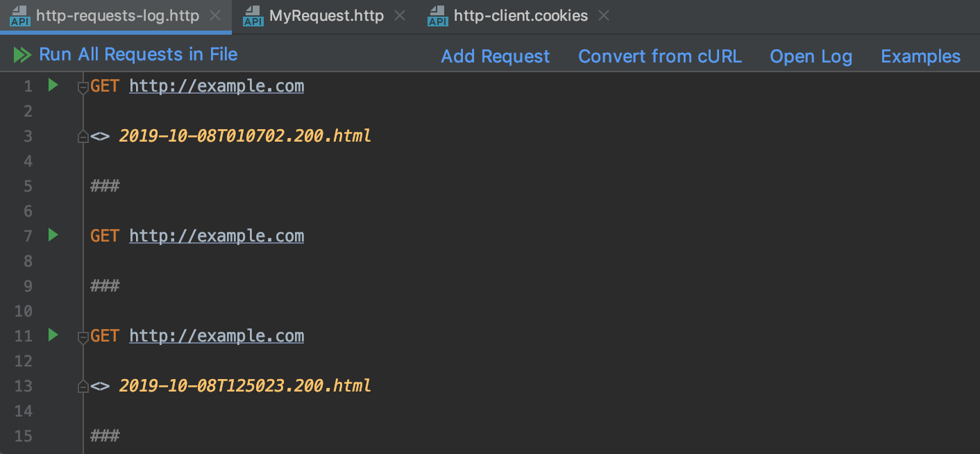Collapse the fold region at line 11
Screen dimensions: 980x454
[83, 337]
